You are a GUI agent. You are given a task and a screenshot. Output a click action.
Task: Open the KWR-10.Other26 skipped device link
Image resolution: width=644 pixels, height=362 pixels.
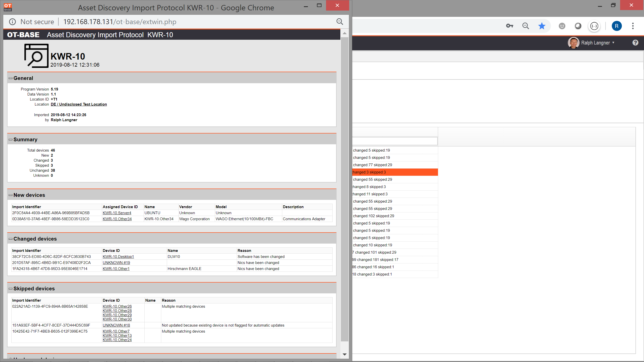point(117,306)
